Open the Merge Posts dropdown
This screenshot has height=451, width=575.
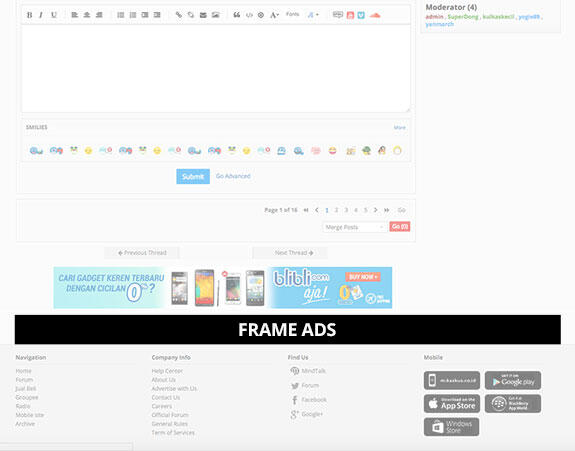pos(355,227)
